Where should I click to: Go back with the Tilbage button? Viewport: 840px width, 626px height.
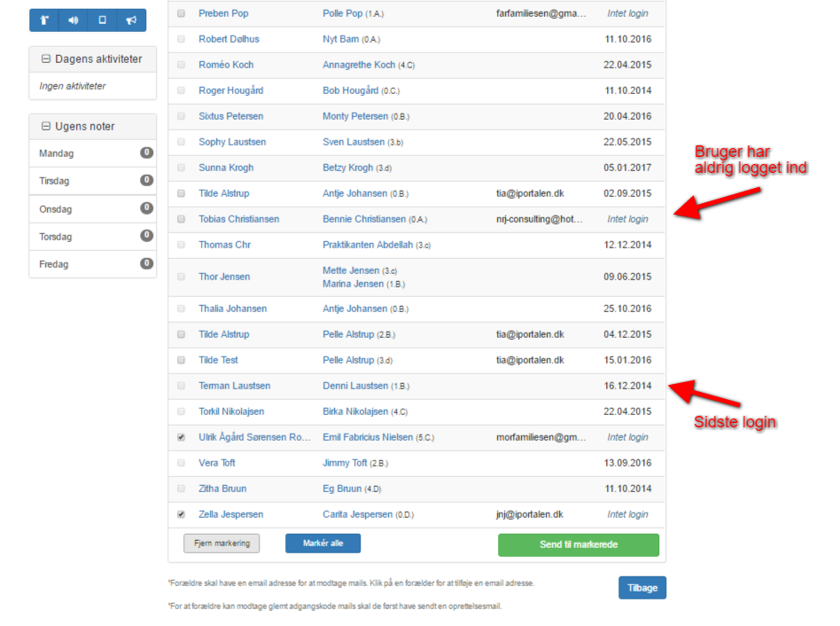tap(642, 588)
